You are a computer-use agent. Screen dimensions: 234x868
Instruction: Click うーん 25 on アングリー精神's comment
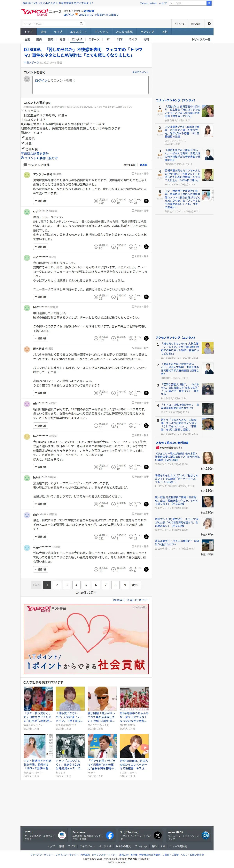135,201
